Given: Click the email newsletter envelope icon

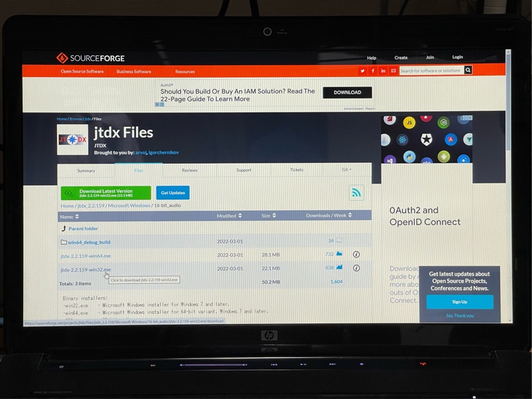Looking at the screenshot, I should (393, 70).
